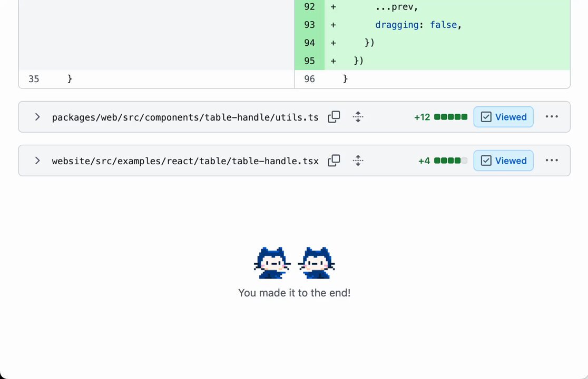Open the more options menu for utils.ts
Image resolution: width=588 pixels, height=379 pixels.
pyautogui.click(x=552, y=117)
